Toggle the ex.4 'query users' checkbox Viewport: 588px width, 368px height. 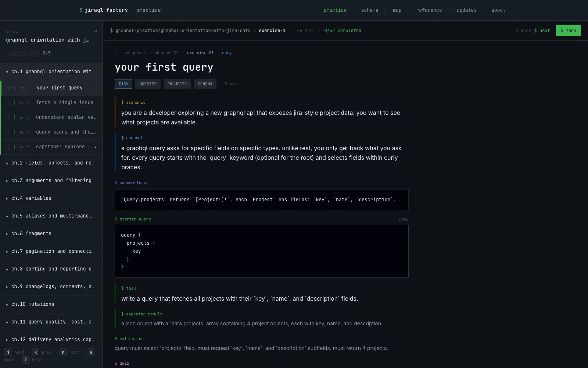pyautogui.click(x=12, y=132)
